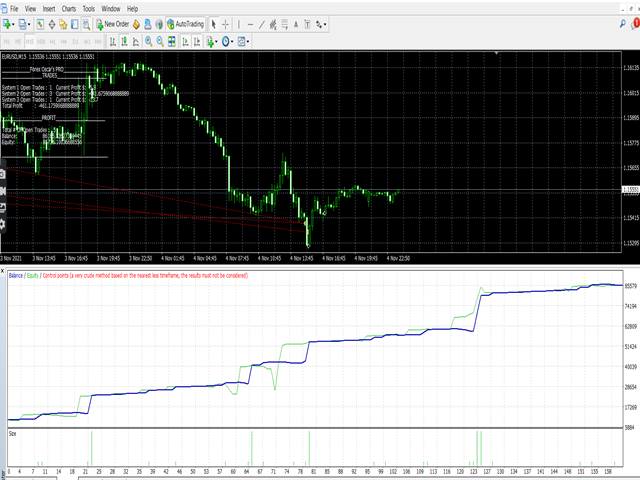The height and width of the screenshot is (480, 640).
Task: Close the tester graph panel
Action: tap(4, 269)
